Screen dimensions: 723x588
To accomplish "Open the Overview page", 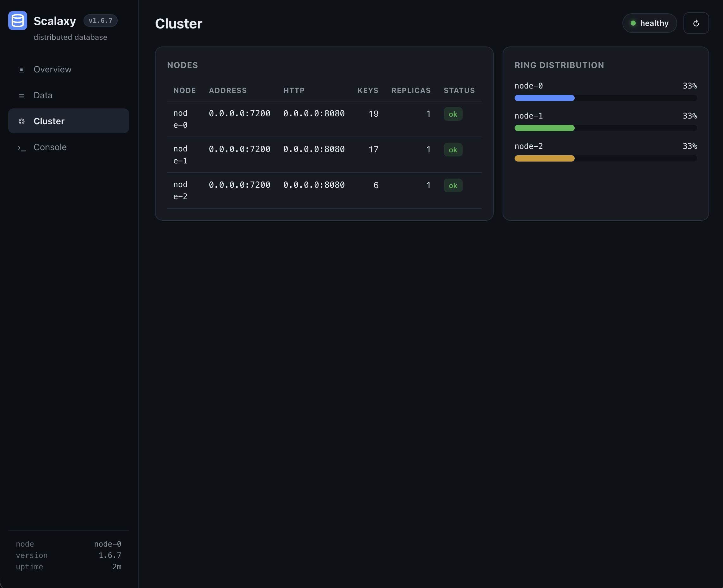I will 68,69.
